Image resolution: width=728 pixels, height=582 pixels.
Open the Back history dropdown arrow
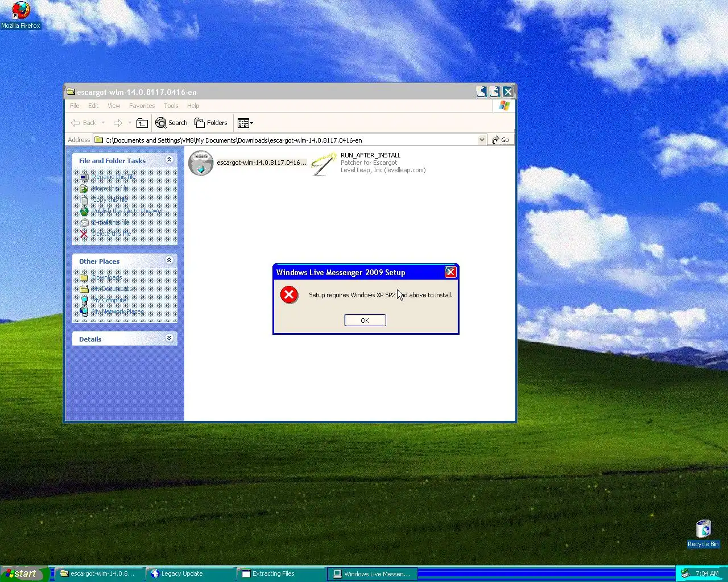coord(103,123)
